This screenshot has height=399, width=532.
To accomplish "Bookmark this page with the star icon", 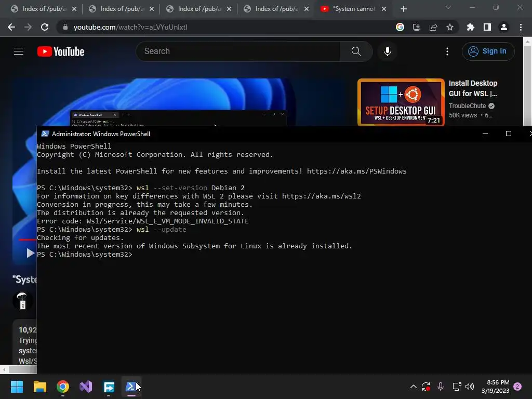I will [x=449, y=27].
